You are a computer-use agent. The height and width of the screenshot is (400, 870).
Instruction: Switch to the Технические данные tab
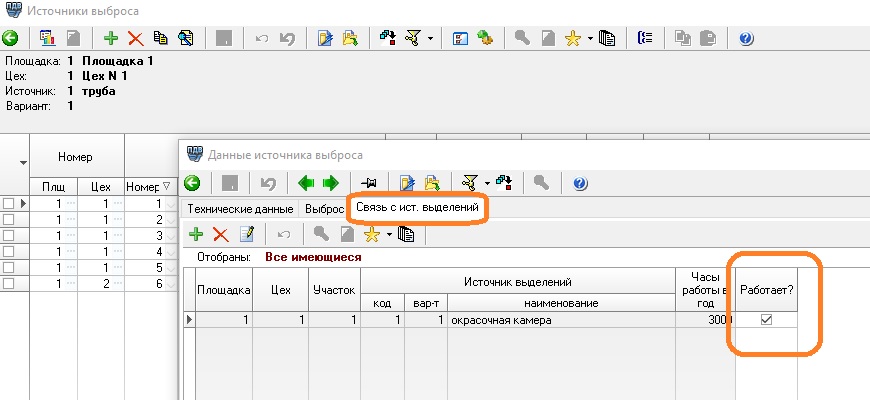point(240,209)
